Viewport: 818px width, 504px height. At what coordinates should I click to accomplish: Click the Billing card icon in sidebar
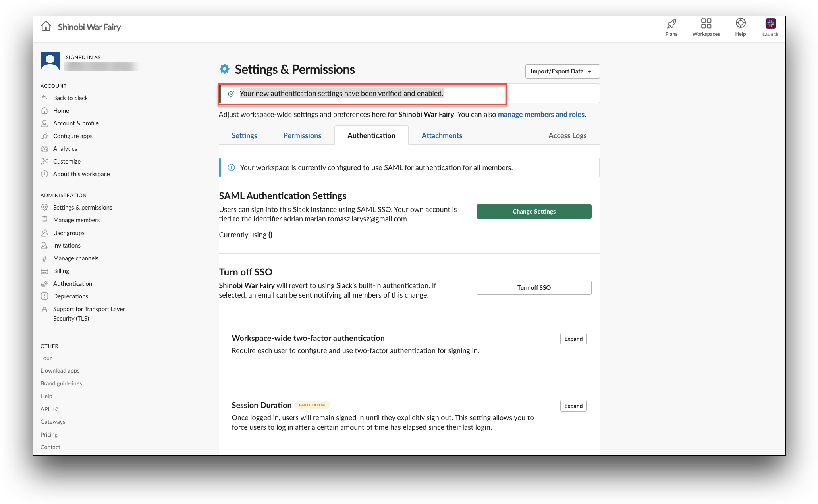(44, 271)
